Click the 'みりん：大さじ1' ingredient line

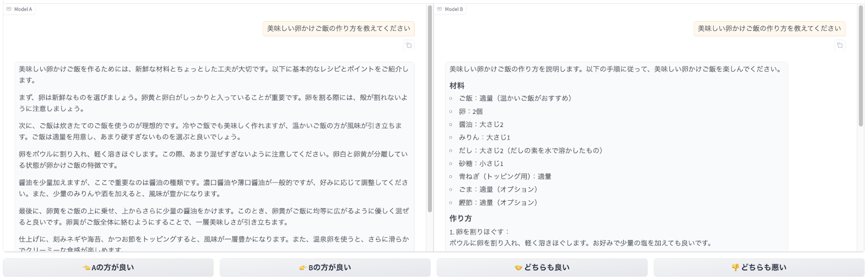(484, 137)
